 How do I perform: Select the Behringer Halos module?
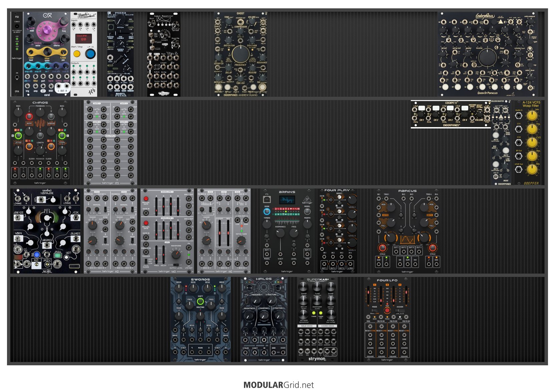coord(264,320)
